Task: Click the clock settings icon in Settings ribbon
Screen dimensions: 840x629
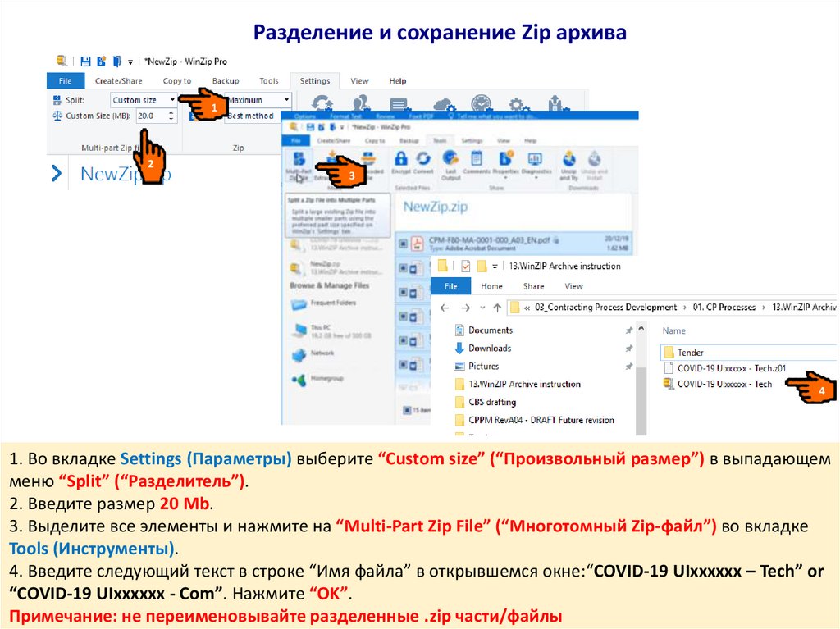Action: pyautogui.click(x=481, y=103)
